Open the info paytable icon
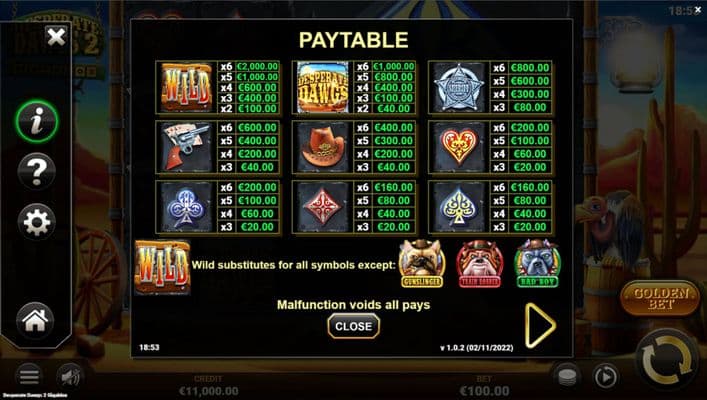Screen dimensions: 707x400 point(37,122)
